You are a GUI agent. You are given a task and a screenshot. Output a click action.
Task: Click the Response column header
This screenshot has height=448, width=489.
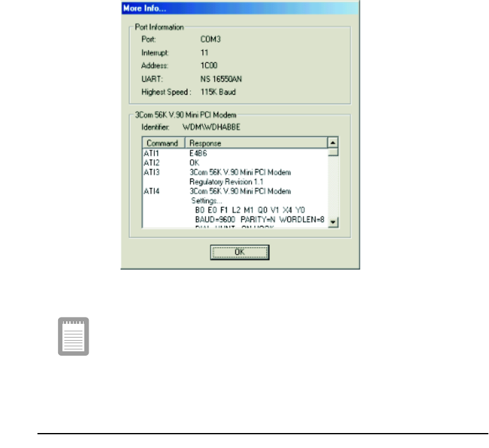(x=256, y=143)
